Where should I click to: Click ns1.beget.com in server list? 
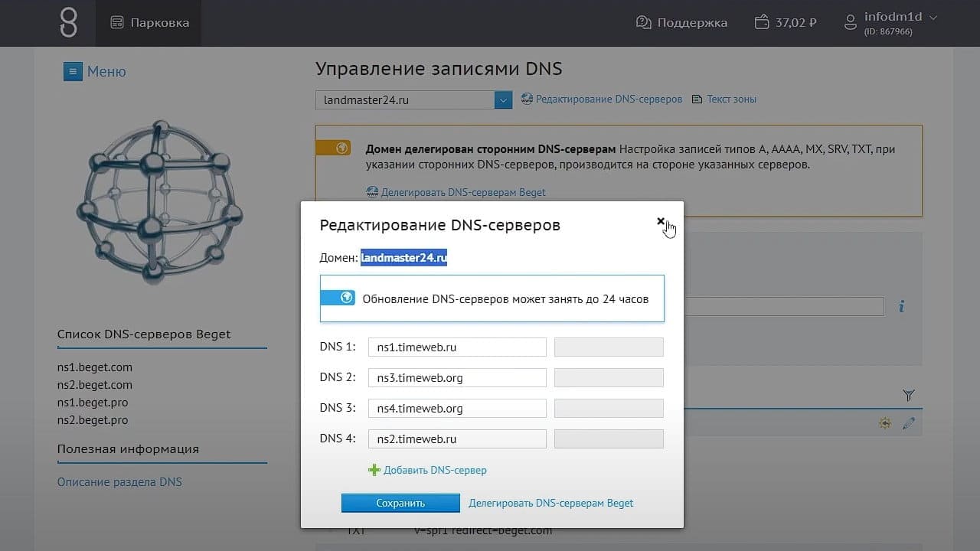[95, 367]
